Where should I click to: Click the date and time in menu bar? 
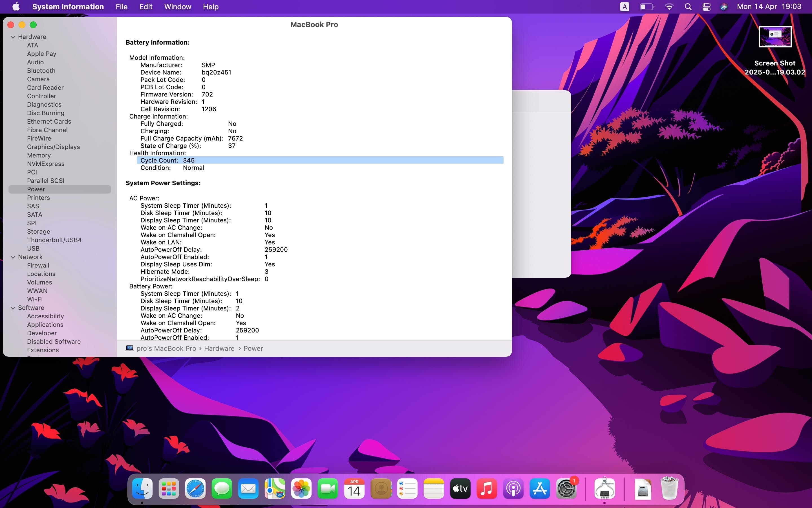[769, 7]
